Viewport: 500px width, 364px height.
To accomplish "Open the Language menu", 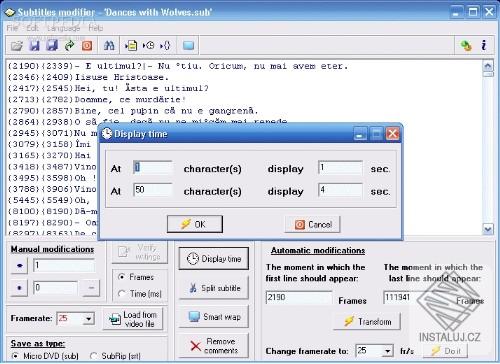I will pyautogui.click(x=63, y=28).
